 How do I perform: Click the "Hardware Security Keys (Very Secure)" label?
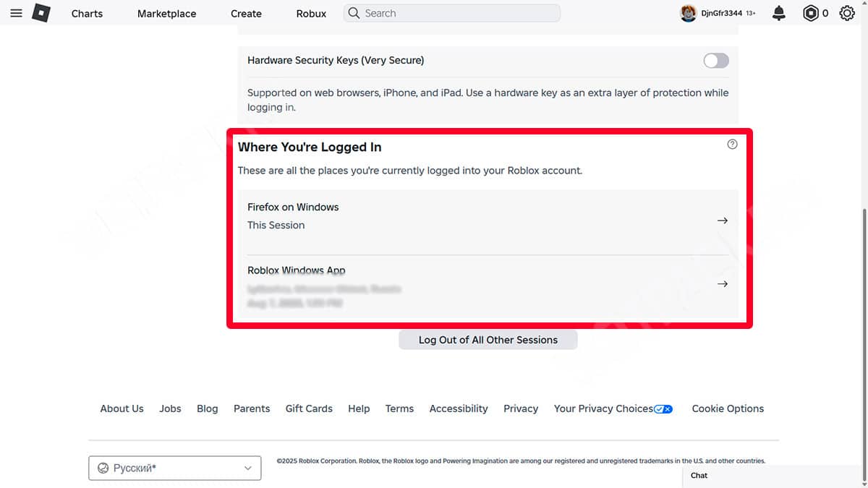point(336,61)
